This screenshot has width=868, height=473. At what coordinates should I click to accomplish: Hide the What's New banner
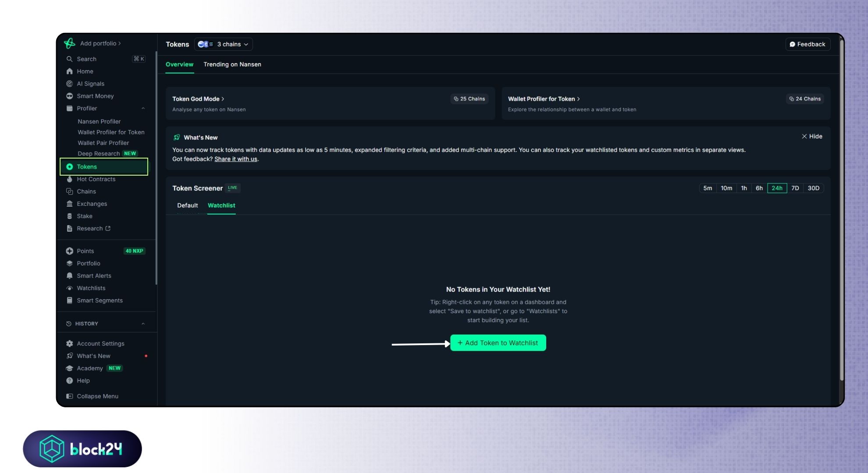[812, 136]
